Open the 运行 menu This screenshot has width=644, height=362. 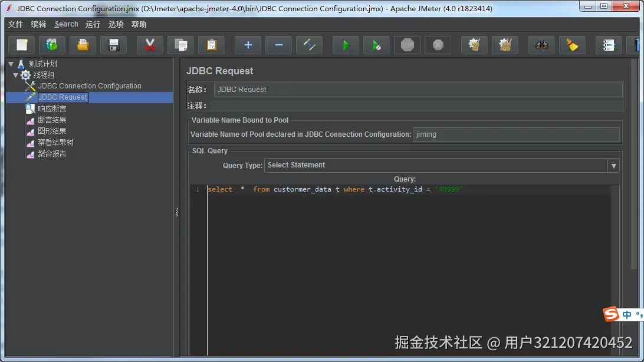(x=93, y=24)
